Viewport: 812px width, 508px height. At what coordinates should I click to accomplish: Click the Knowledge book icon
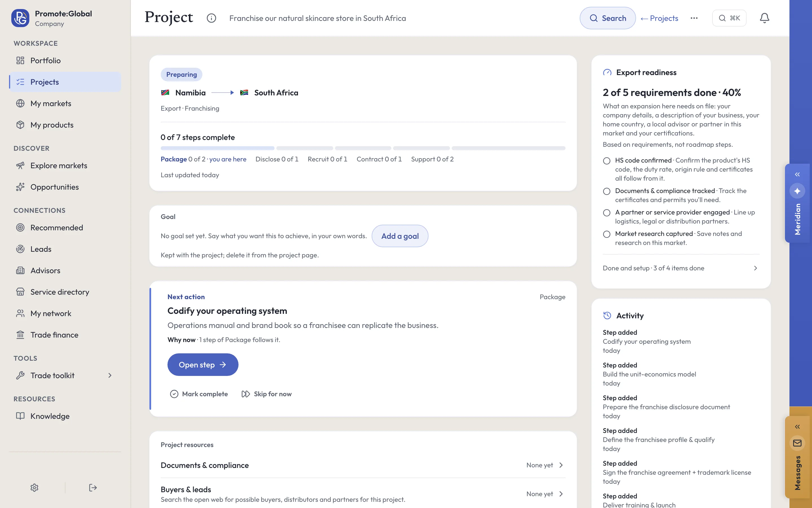pos(21,416)
